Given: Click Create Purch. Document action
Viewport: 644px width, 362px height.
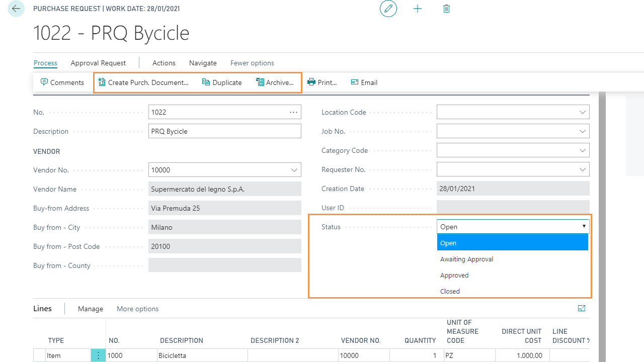Looking at the screenshot, I should tap(143, 82).
